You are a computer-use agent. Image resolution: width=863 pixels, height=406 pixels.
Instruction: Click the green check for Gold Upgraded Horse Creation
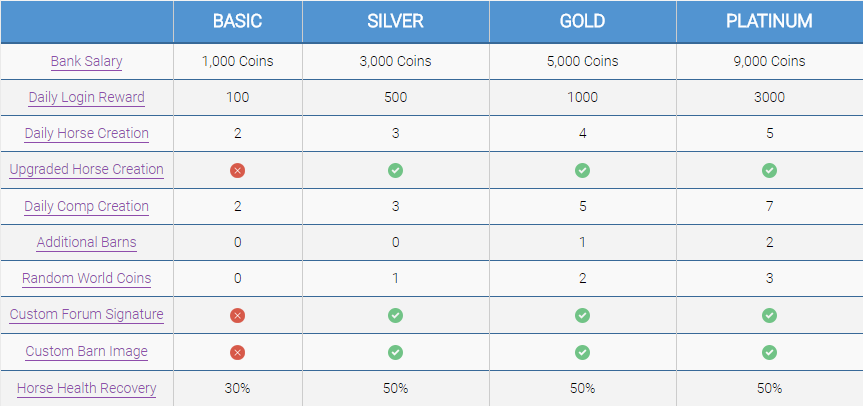point(582,171)
